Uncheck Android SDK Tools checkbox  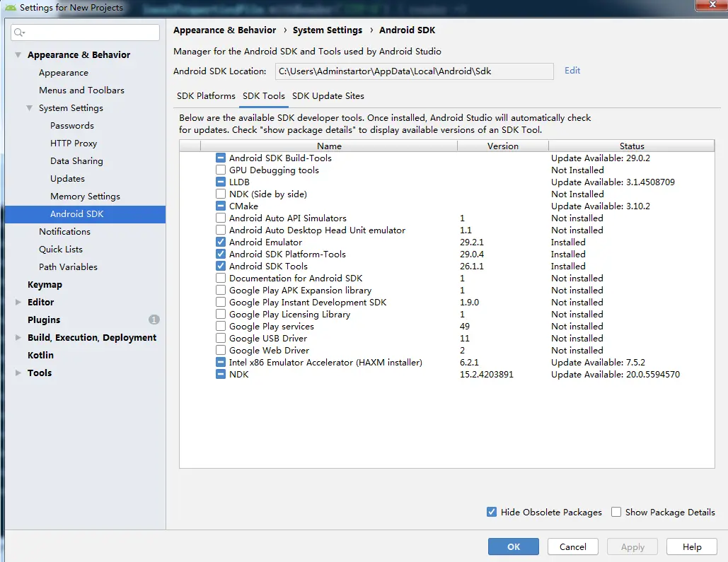pos(221,267)
